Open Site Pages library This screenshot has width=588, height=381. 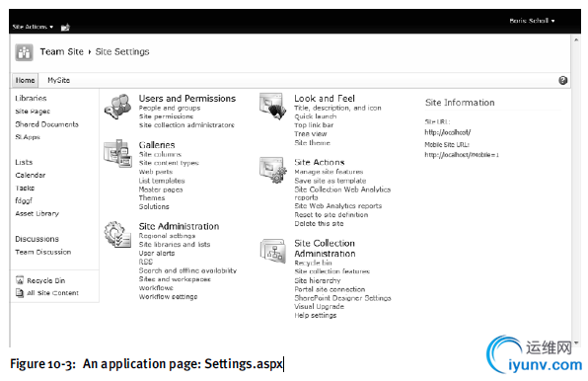pyautogui.click(x=33, y=112)
